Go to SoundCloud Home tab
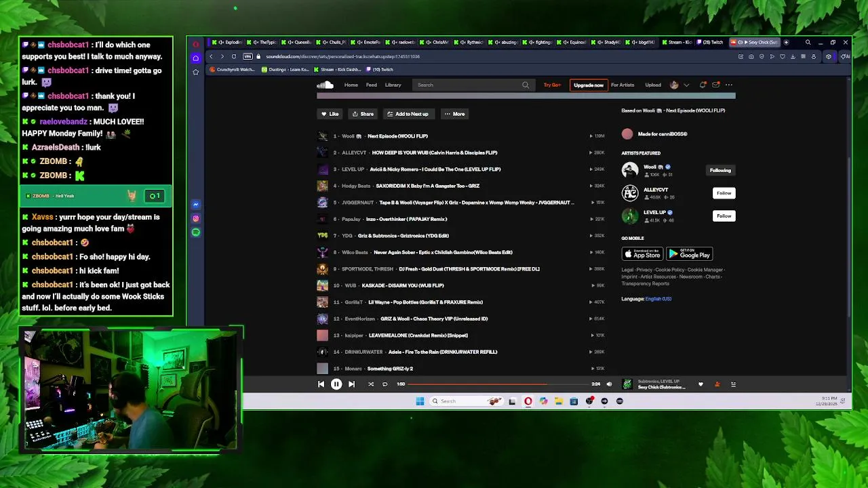The height and width of the screenshot is (488, 868). tap(351, 85)
